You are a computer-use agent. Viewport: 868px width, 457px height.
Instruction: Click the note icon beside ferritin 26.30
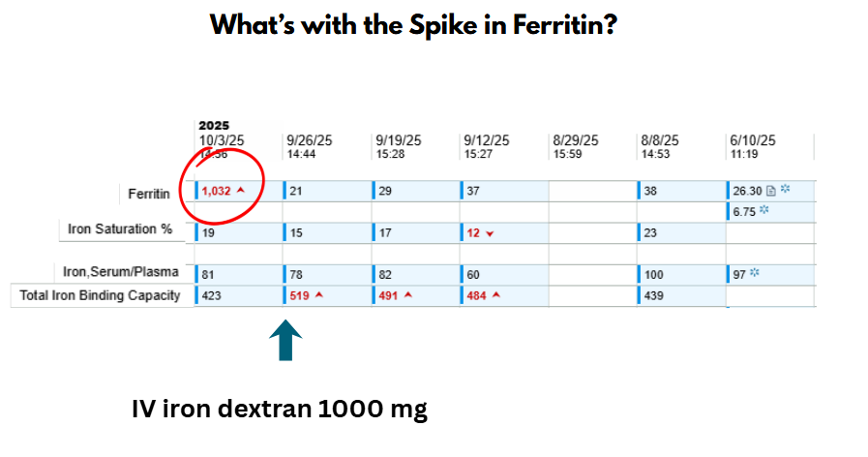coord(772,190)
